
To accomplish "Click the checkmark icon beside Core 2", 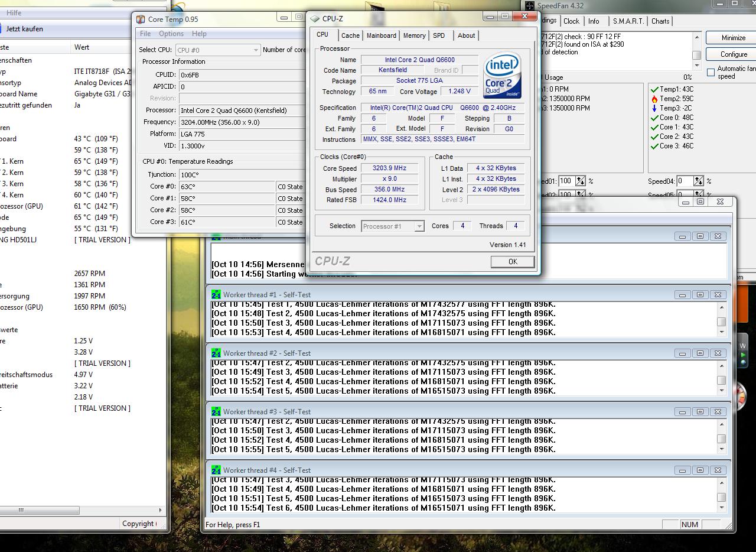I will tap(654, 137).
